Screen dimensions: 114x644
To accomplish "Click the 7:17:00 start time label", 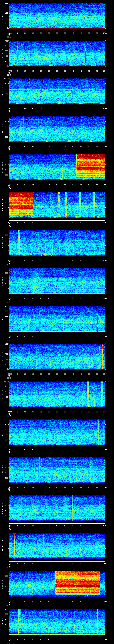I will point(9,71).
